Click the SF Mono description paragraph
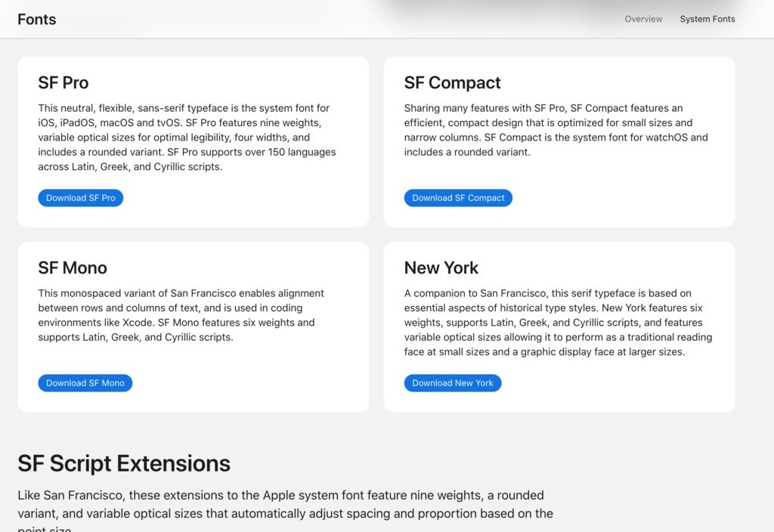This screenshot has height=532, width=774. pos(181,315)
